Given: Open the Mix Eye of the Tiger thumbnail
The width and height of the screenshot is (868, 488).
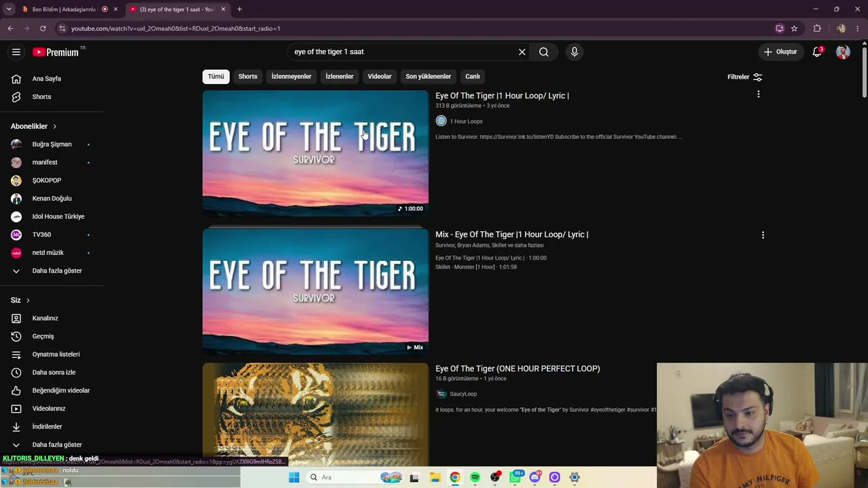Looking at the screenshot, I should pyautogui.click(x=315, y=291).
